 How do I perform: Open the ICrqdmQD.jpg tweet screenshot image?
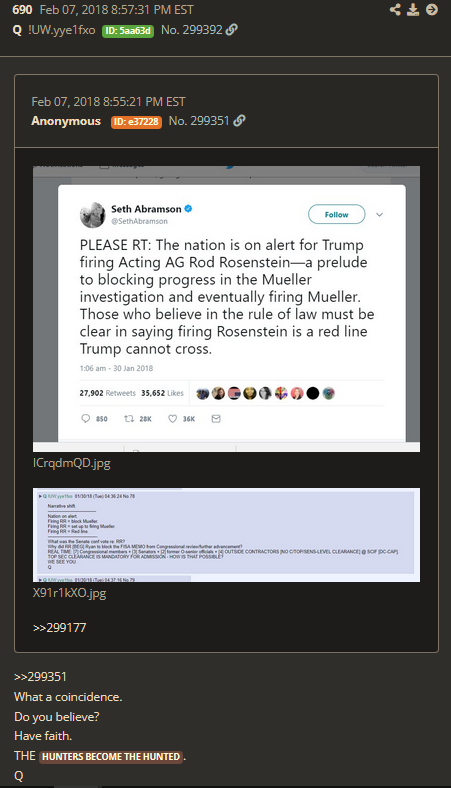click(x=226, y=309)
